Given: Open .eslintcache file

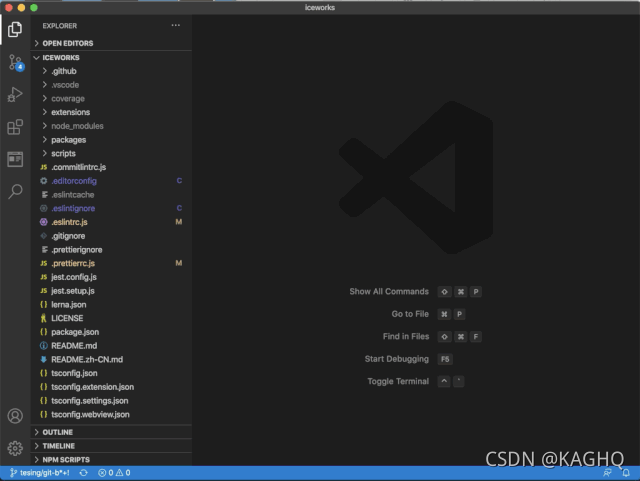Looking at the screenshot, I should point(111,195).
